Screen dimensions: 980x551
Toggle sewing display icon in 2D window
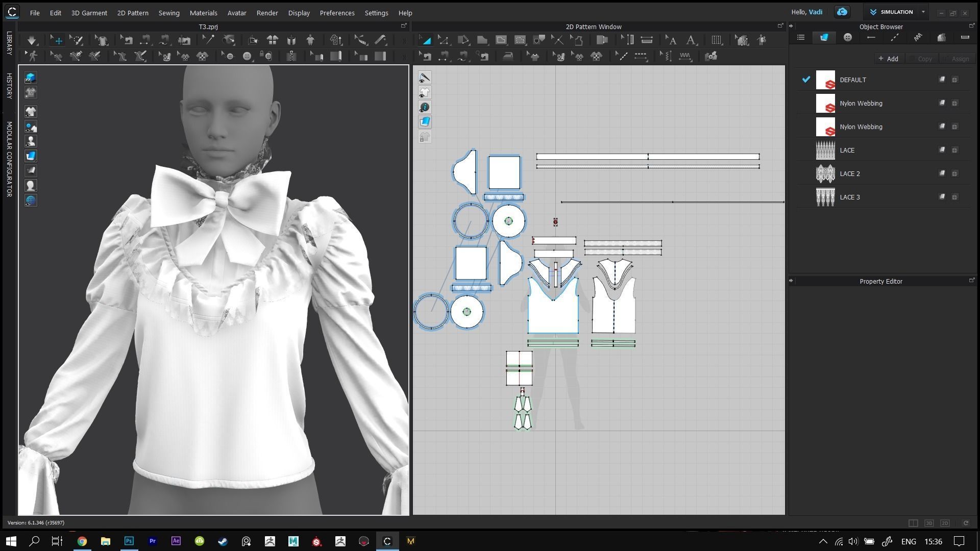click(x=425, y=78)
